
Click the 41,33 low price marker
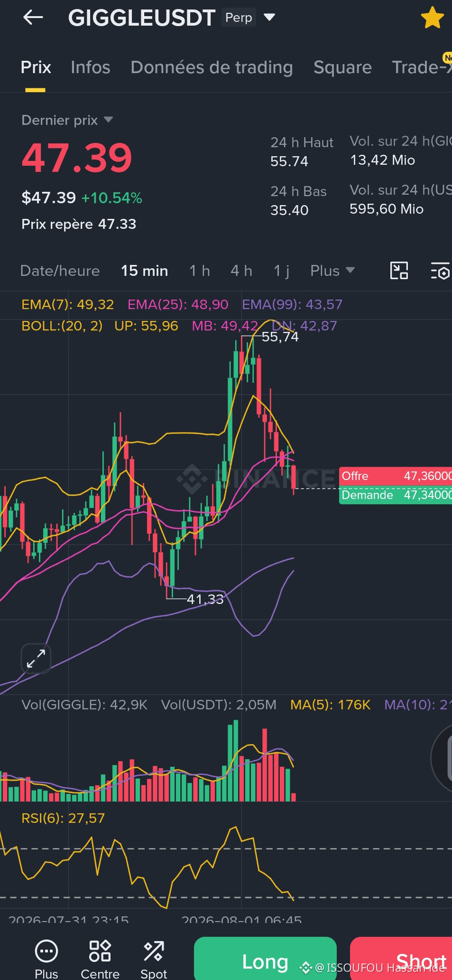click(205, 599)
